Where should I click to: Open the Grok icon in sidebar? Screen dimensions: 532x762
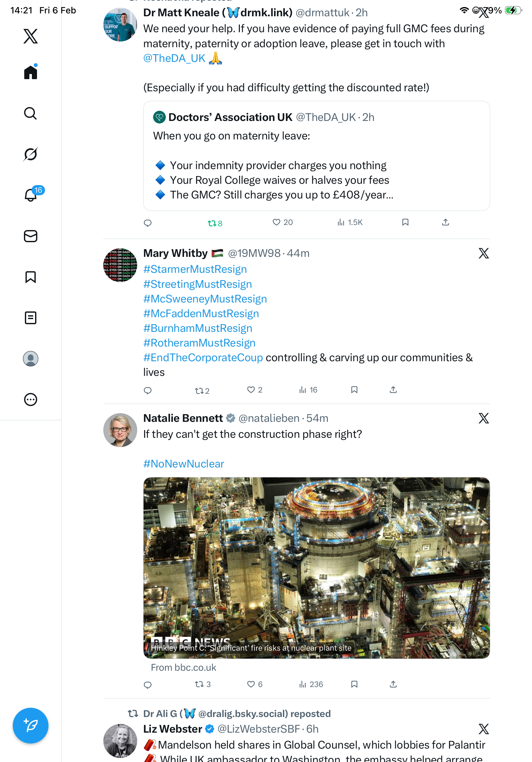coord(31,154)
